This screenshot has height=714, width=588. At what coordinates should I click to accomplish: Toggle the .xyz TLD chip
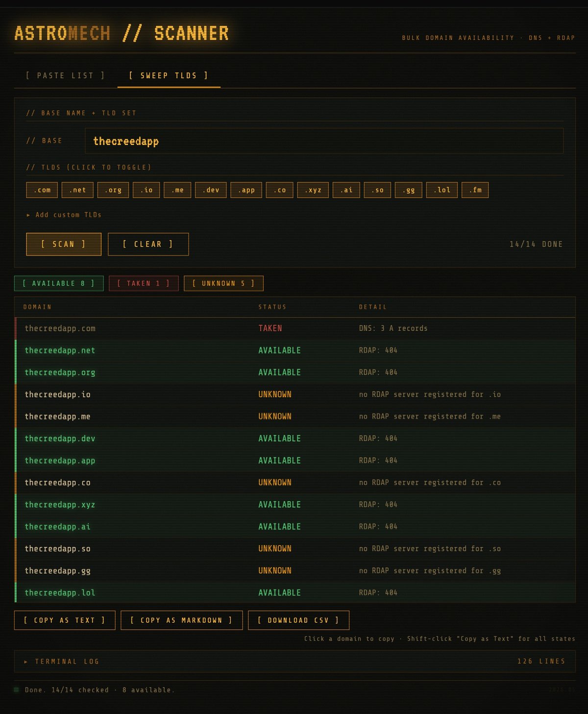click(313, 190)
